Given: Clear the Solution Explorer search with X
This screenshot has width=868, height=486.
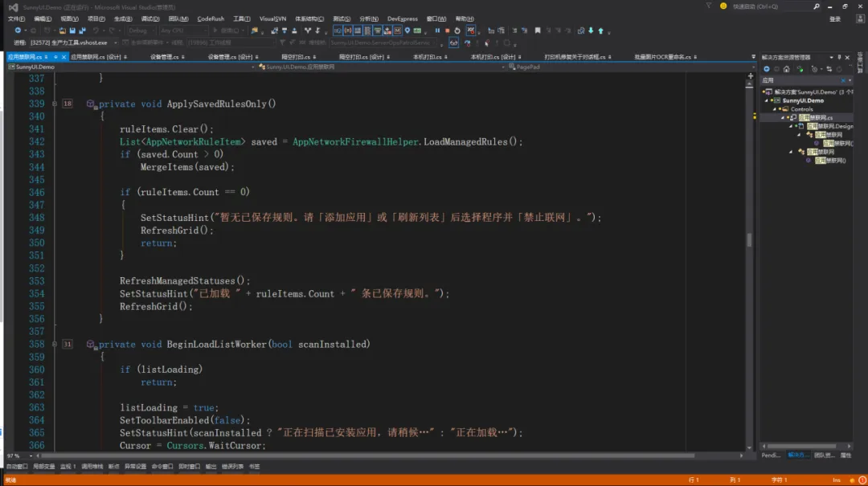Looking at the screenshot, I should 843,80.
